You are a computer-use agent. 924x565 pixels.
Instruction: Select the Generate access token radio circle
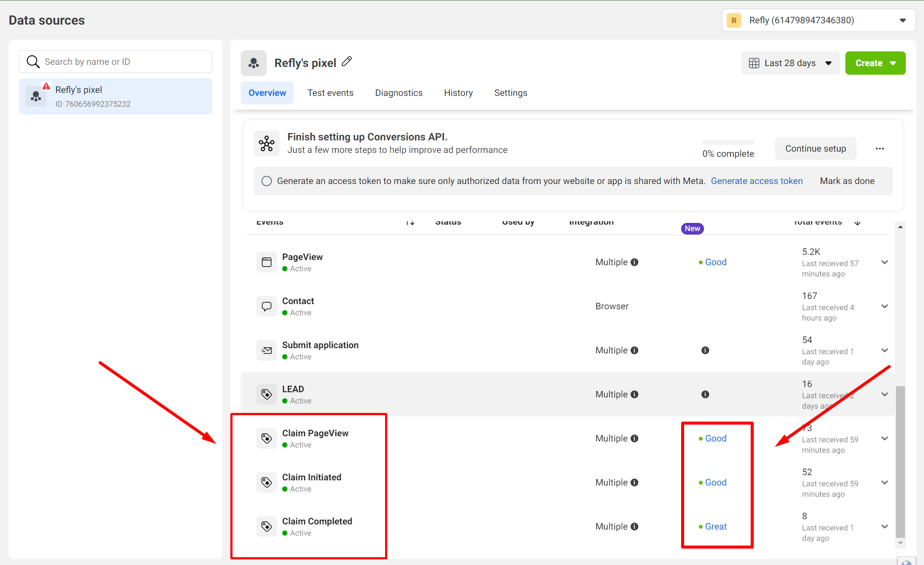pyautogui.click(x=267, y=181)
